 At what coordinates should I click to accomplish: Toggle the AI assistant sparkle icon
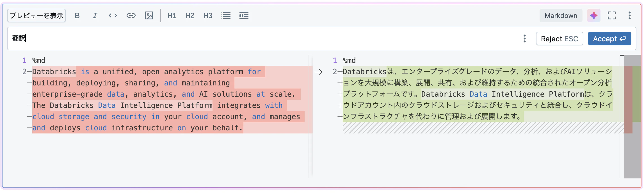point(593,15)
